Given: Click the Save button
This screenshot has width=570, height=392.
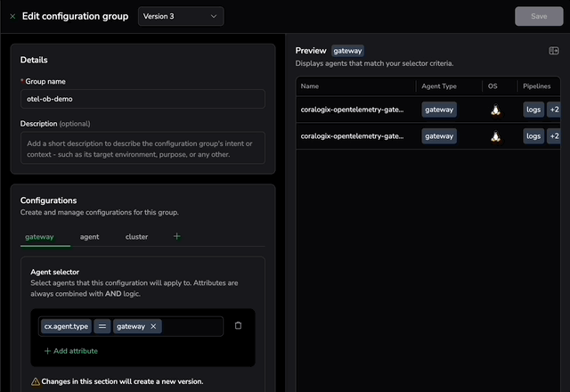Looking at the screenshot, I should pyautogui.click(x=538, y=16).
